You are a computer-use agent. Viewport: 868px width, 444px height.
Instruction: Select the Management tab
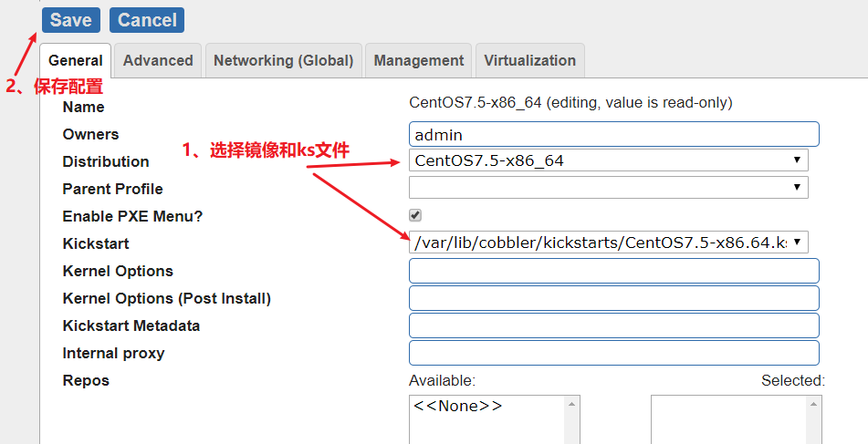point(419,61)
